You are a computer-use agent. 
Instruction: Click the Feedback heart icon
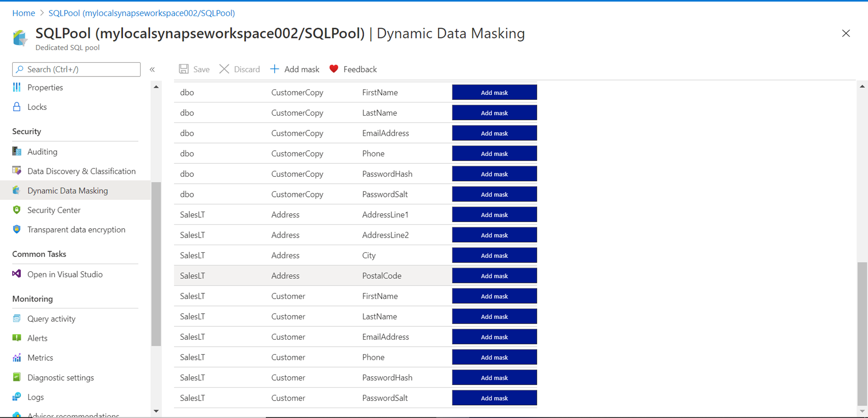334,69
